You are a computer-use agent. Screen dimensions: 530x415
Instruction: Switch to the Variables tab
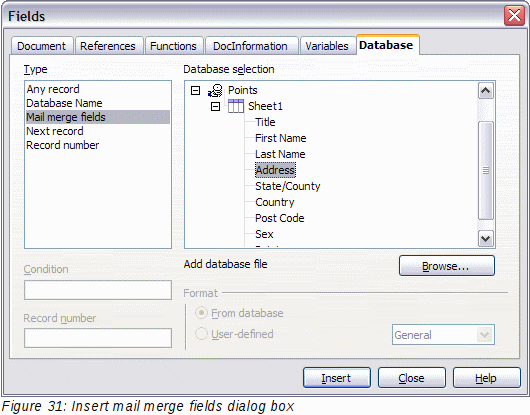[x=327, y=46]
